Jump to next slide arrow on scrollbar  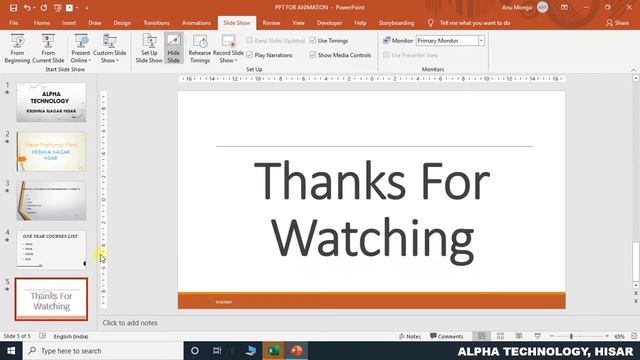[x=636, y=301]
